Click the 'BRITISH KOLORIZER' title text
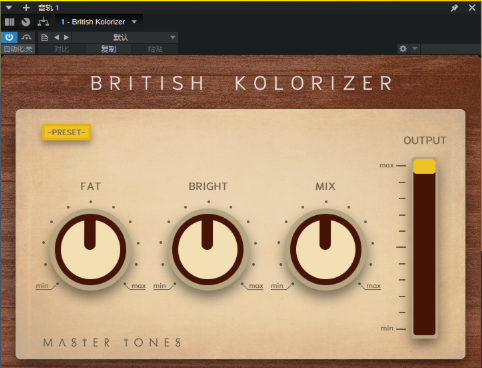 (x=242, y=83)
